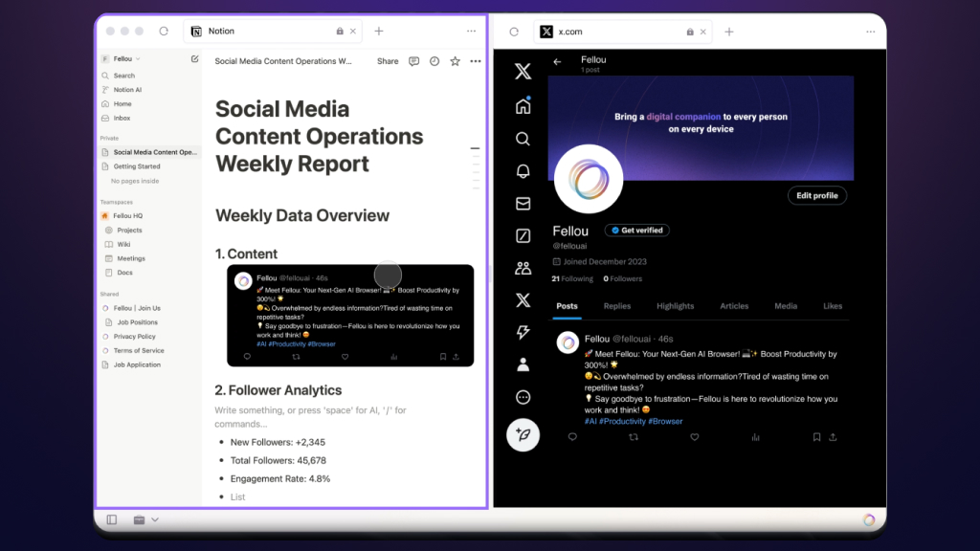Image resolution: width=980 pixels, height=551 pixels.
Task: Click Share in the Notion top bar
Action: click(388, 61)
